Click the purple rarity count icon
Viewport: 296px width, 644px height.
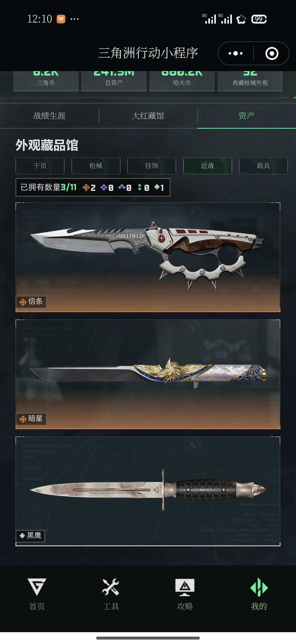(x=104, y=187)
